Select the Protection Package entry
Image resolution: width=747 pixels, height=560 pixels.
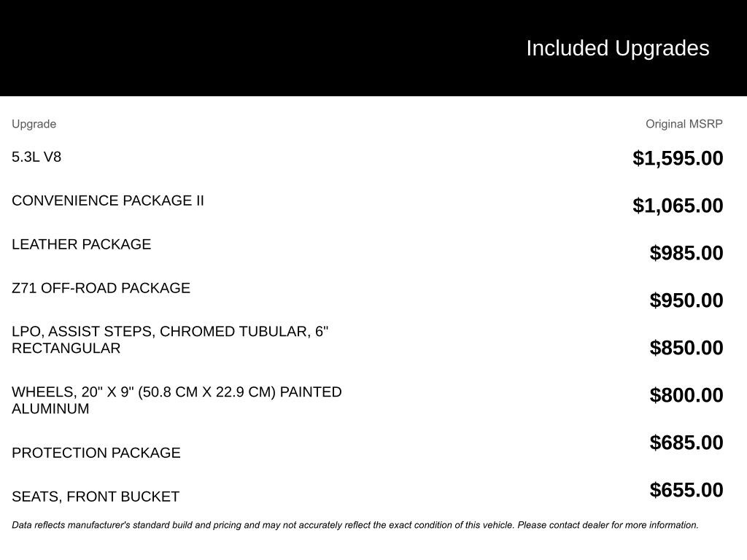coord(96,453)
